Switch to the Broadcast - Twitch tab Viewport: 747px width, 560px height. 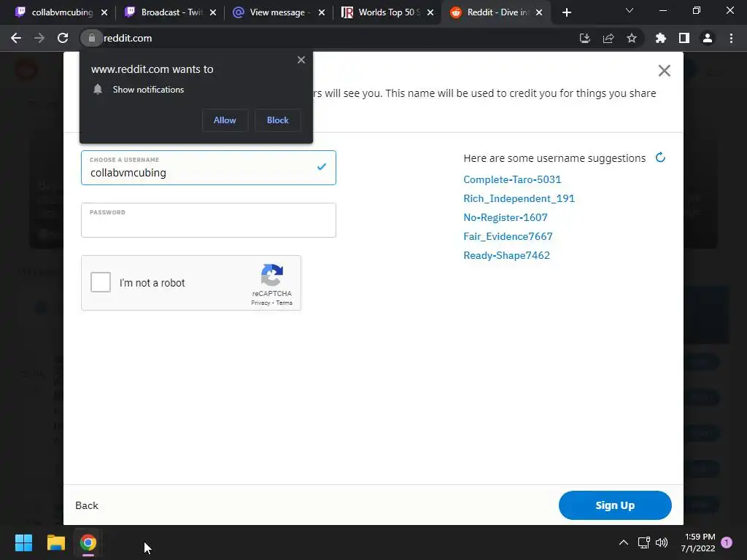pyautogui.click(x=164, y=12)
